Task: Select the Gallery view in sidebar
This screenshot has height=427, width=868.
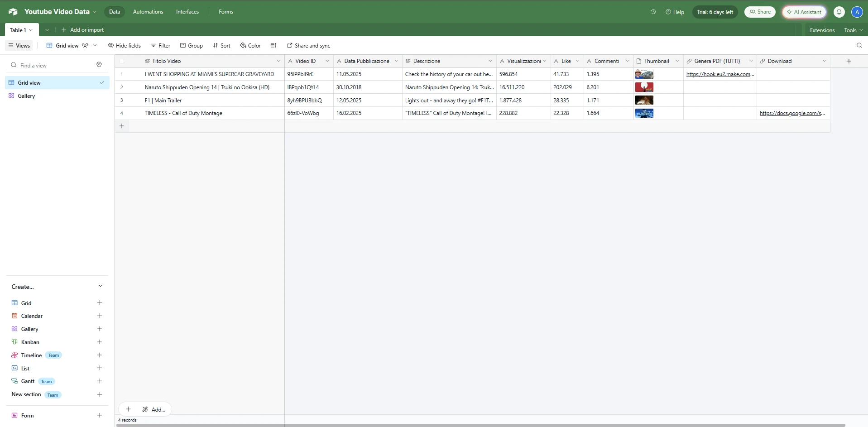Action: (x=57, y=96)
